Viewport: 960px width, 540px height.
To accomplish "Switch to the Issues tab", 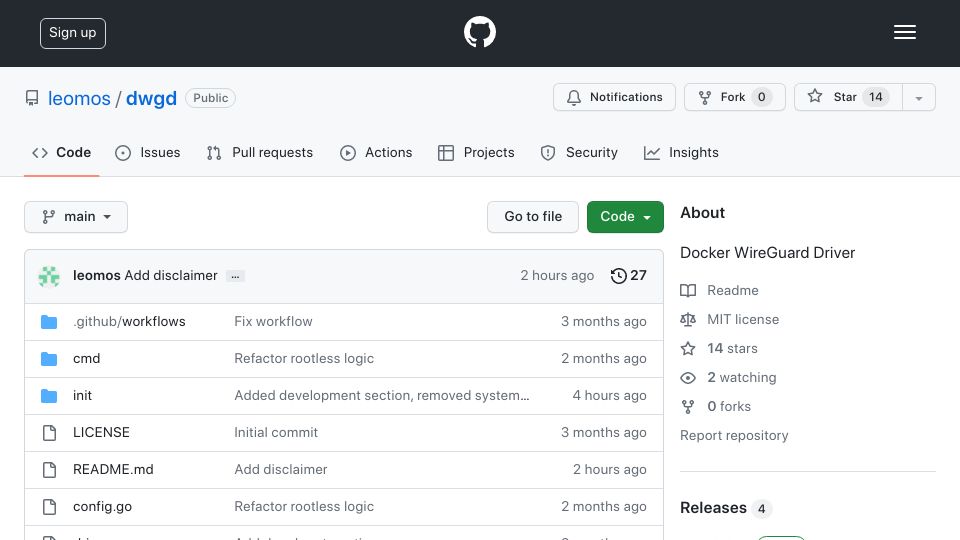I will [x=148, y=152].
